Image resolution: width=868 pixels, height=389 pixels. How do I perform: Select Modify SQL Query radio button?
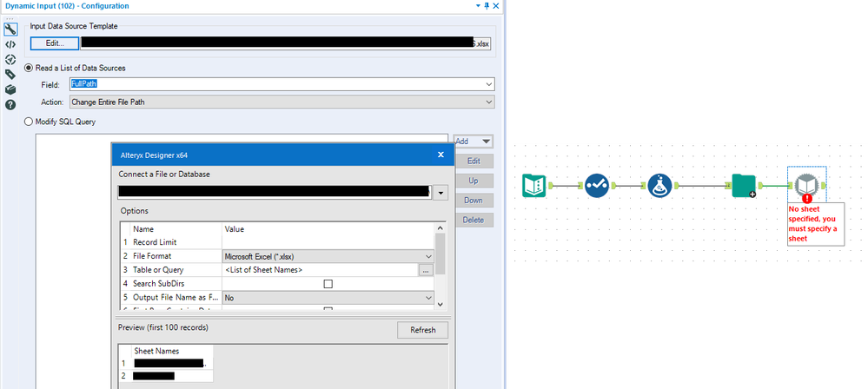(29, 122)
